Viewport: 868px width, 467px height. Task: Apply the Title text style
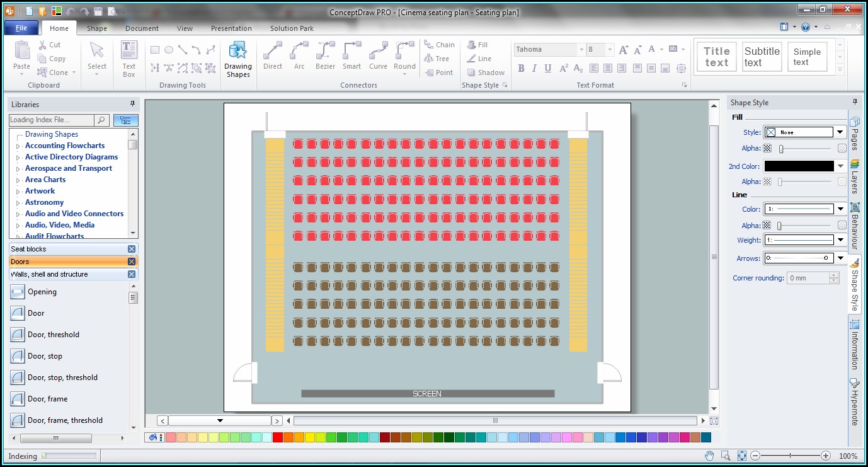717,57
